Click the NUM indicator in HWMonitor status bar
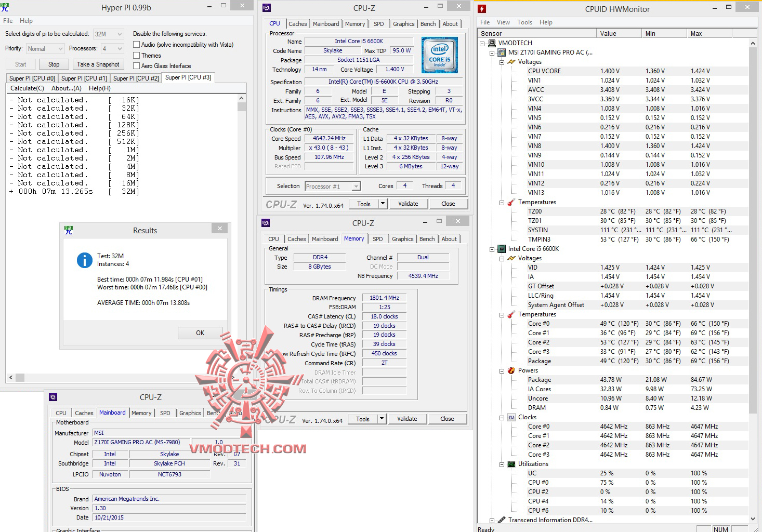The image size is (762, 532). coord(721,529)
